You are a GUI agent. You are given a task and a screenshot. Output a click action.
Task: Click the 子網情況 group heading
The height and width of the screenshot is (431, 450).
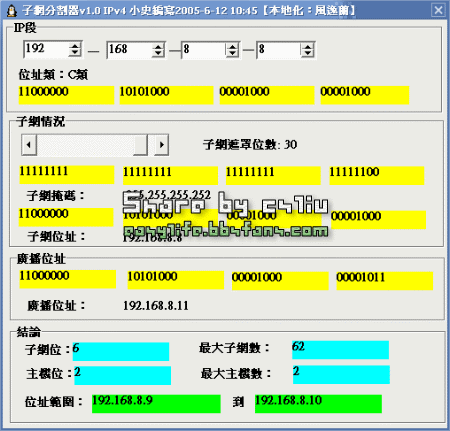coord(41,122)
